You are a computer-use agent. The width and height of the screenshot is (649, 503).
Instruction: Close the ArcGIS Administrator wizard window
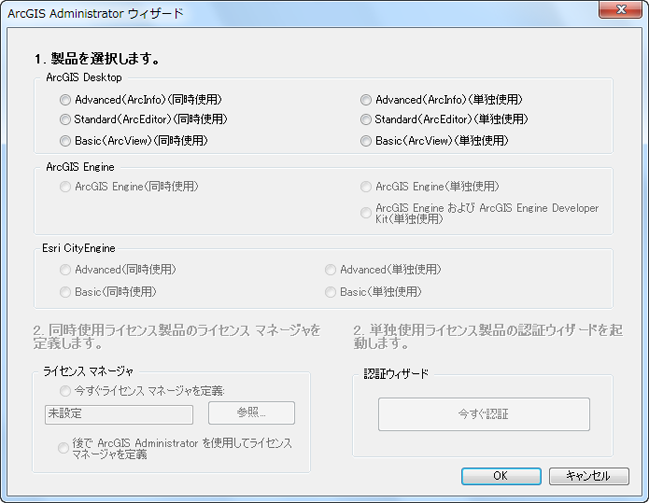click(x=620, y=9)
